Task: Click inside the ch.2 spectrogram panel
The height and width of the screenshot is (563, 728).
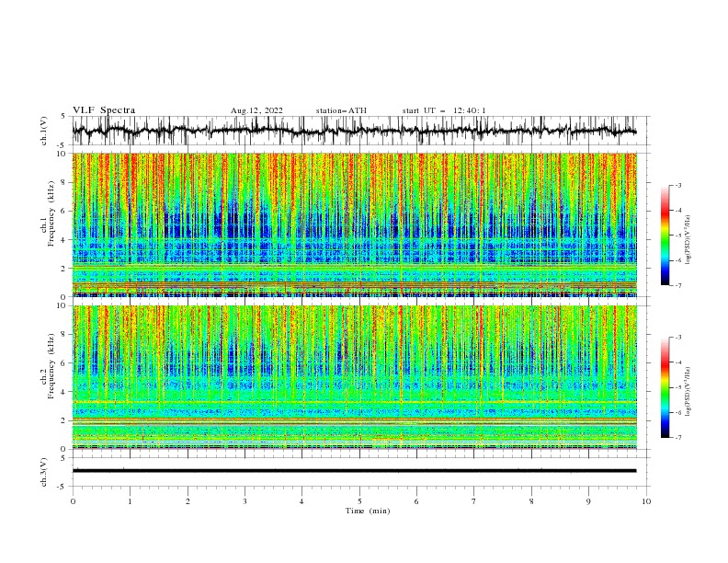Action: 354,377
